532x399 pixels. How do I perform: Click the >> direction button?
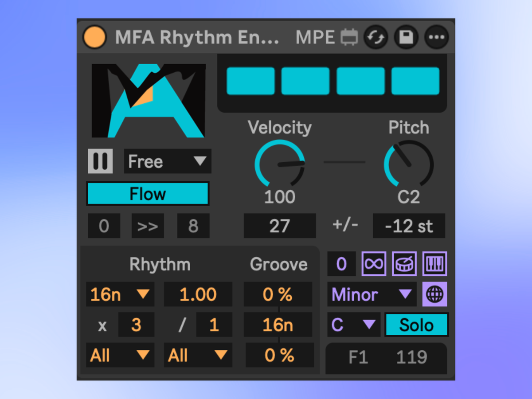coord(148,226)
